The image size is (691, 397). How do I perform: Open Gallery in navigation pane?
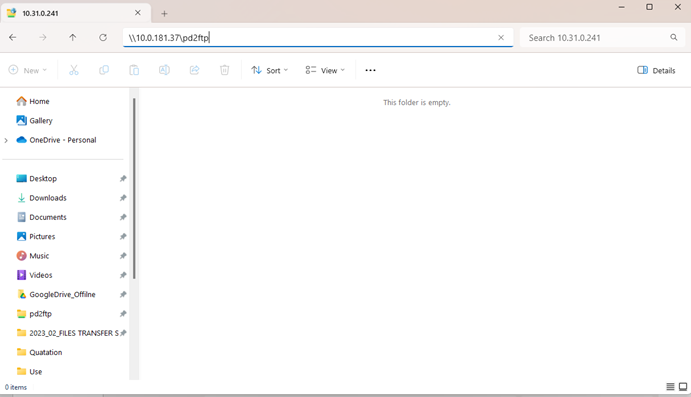click(x=41, y=120)
